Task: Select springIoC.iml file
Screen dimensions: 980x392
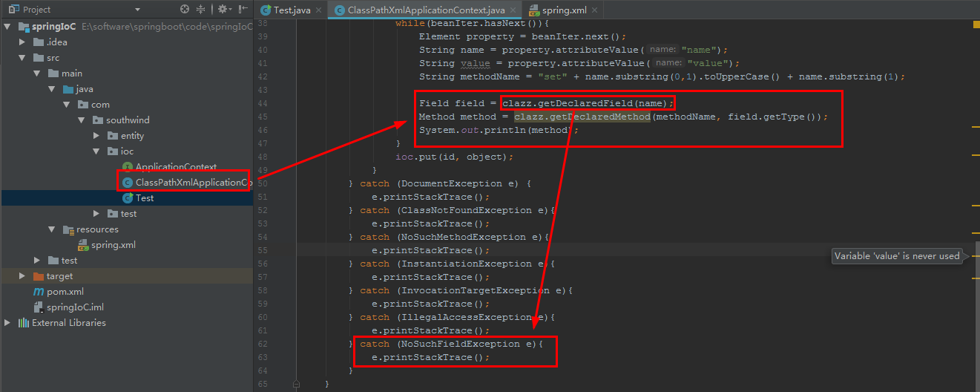Action: point(75,307)
